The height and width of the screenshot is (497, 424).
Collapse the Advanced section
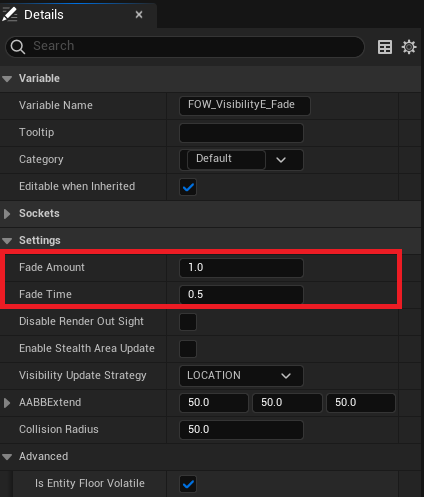(x=7, y=457)
